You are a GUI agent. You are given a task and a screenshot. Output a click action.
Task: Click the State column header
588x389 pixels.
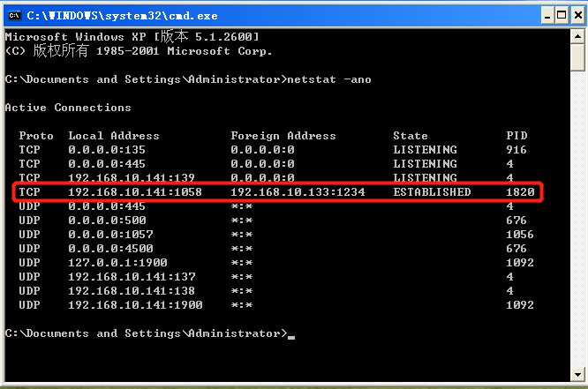coord(411,136)
